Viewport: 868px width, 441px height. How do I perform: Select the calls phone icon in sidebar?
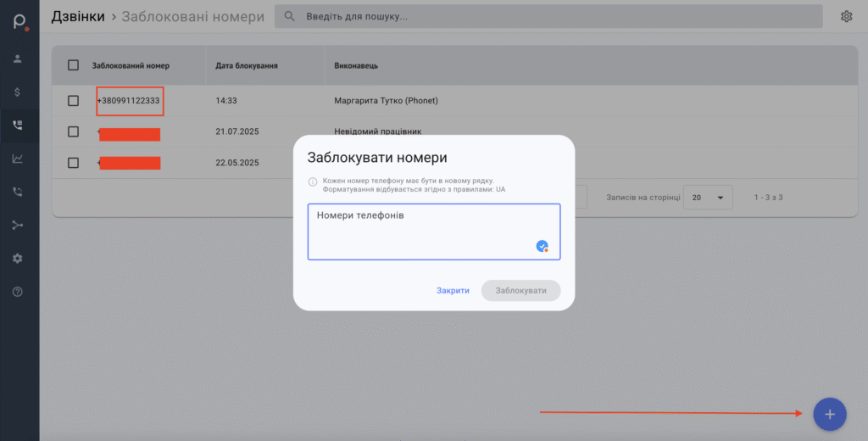[18, 125]
